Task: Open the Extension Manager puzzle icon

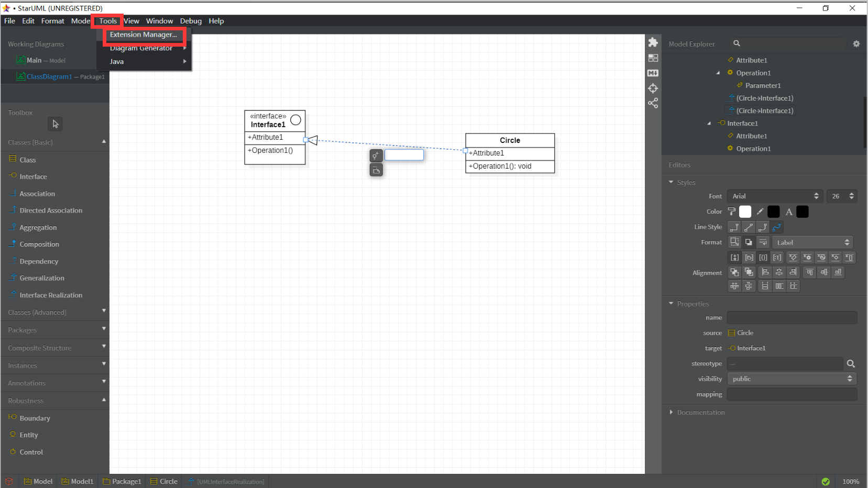Action: click(653, 42)
